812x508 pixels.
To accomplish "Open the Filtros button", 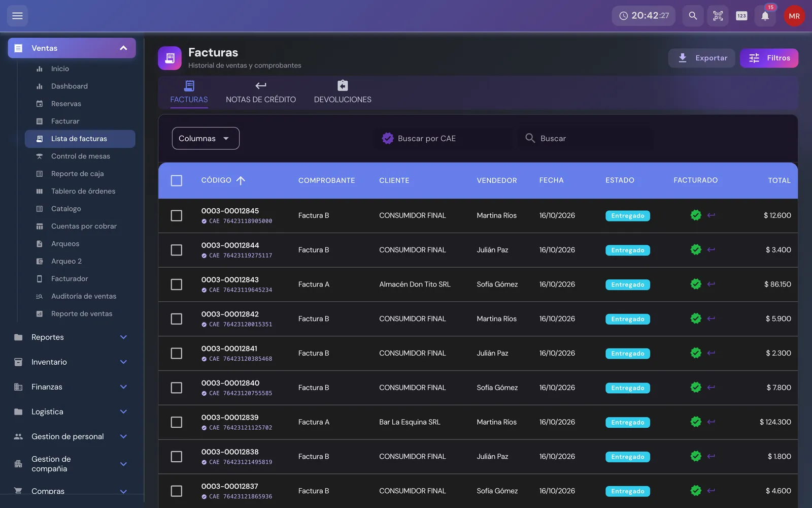I will coord(769,58).
